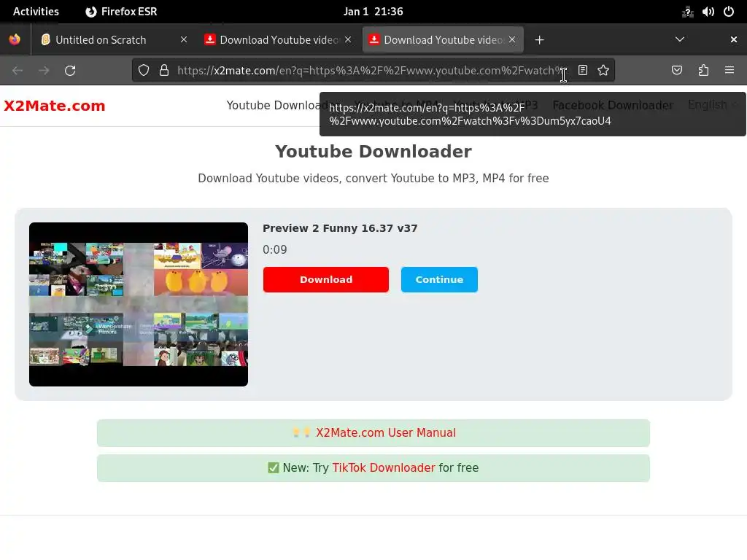Click the X2Mate.com site logo
The height and width of the screenshot is (560, 747).
pos(54,106)
